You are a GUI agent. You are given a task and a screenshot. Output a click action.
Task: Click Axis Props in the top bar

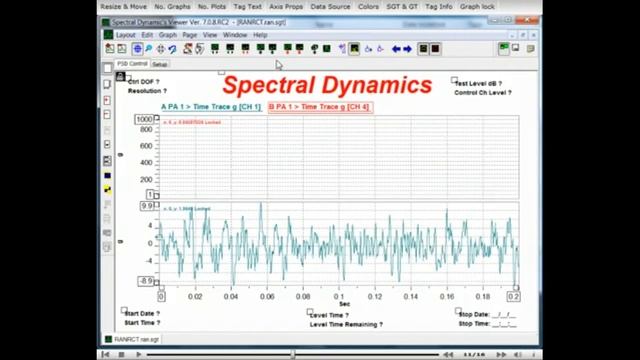click(286, 7)
